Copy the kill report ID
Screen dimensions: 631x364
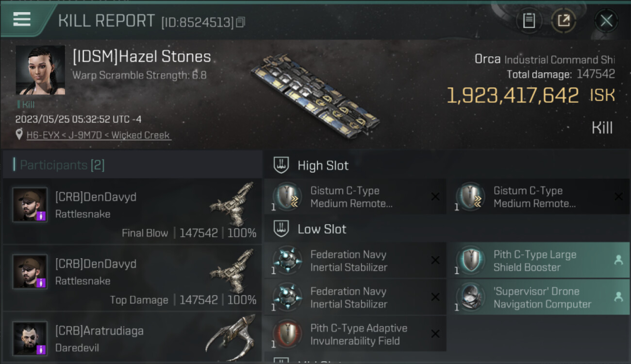(241, 22)
